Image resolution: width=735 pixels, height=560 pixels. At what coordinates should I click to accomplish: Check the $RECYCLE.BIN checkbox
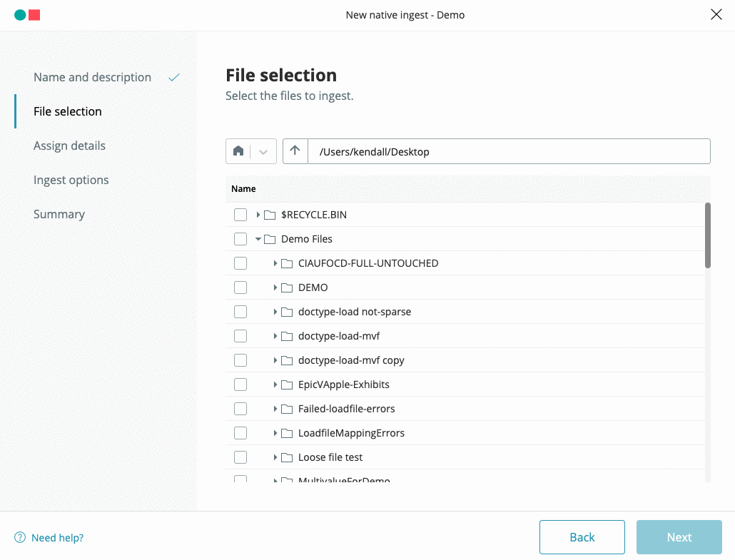click(x=240, y=215)
